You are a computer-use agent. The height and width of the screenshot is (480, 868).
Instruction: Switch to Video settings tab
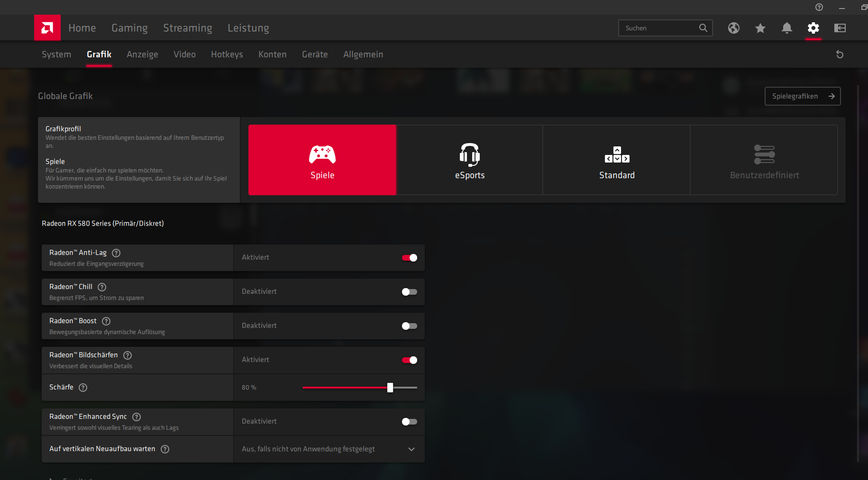point(184,54)
